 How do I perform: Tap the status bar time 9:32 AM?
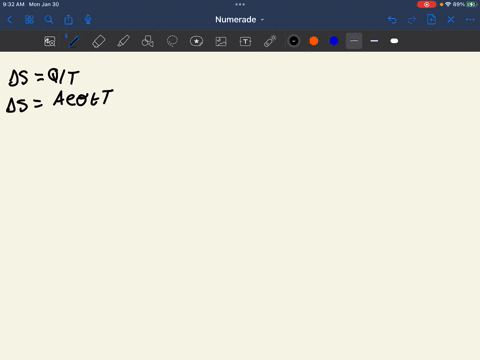pyautogui.click(x=13, y=4)
